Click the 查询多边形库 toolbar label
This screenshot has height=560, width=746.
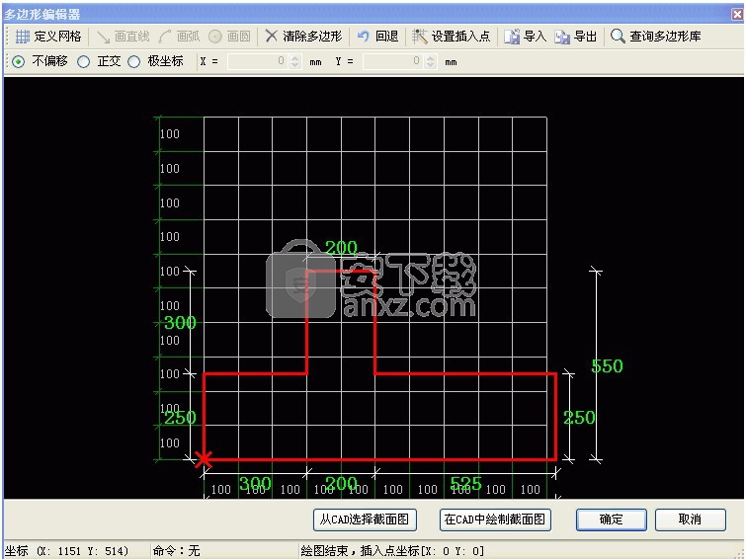tap(665, 37)
